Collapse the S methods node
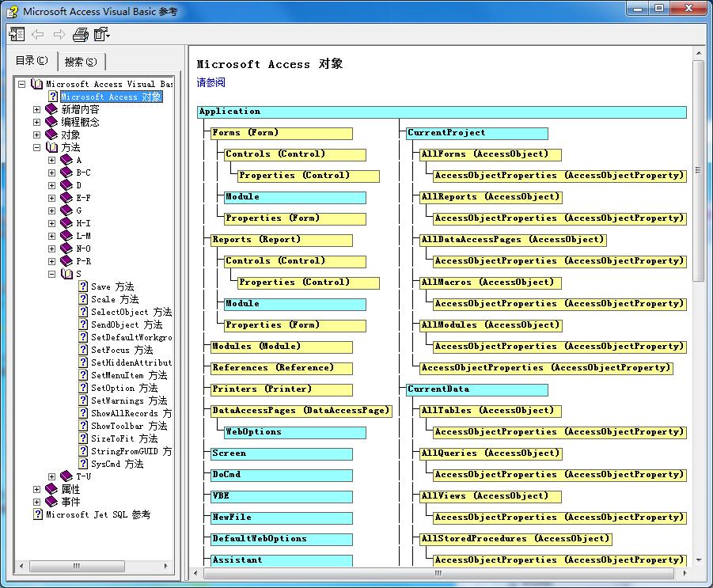713x588 pixels. (x=52, y=275)
